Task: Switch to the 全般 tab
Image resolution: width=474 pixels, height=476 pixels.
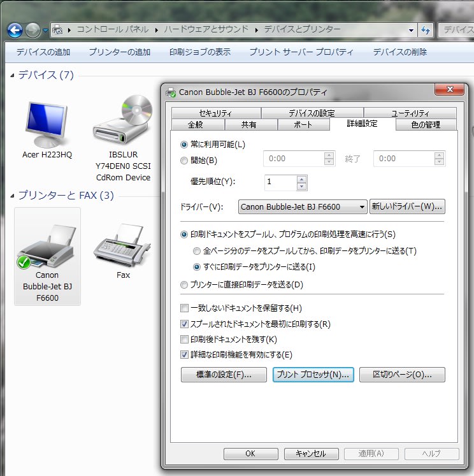Action: click(x=197, y=125)
